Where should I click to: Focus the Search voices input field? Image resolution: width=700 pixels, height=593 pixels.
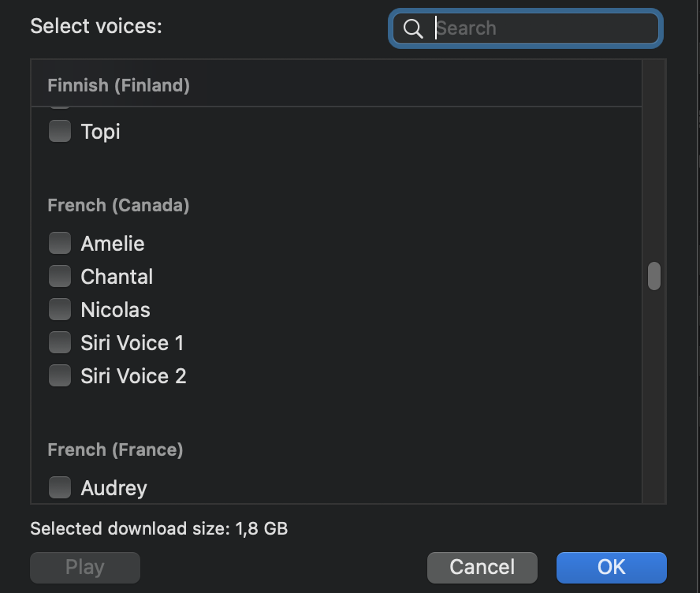click(x=544, y=28)
